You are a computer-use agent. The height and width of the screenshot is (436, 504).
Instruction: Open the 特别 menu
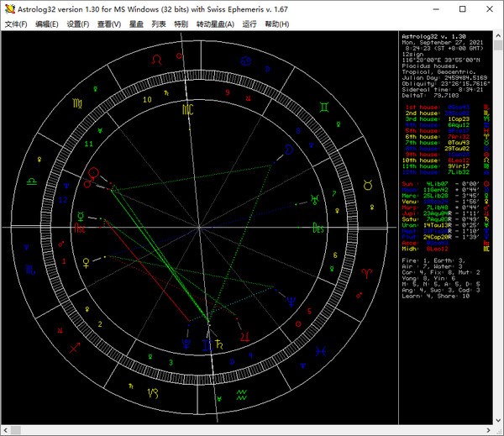click(181, 24)
